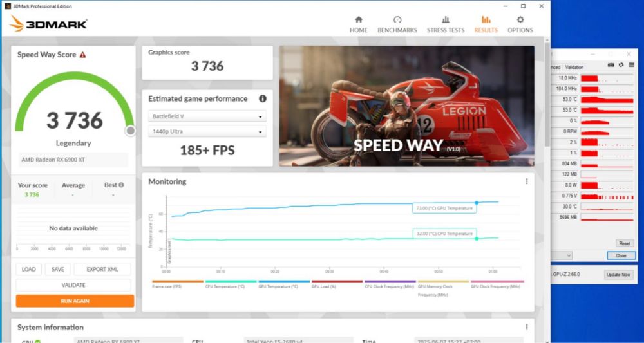The height and width of the screenshot is (343, 644).
Task: Open the Estimated game performance info icon
Action: click(263, 98)
